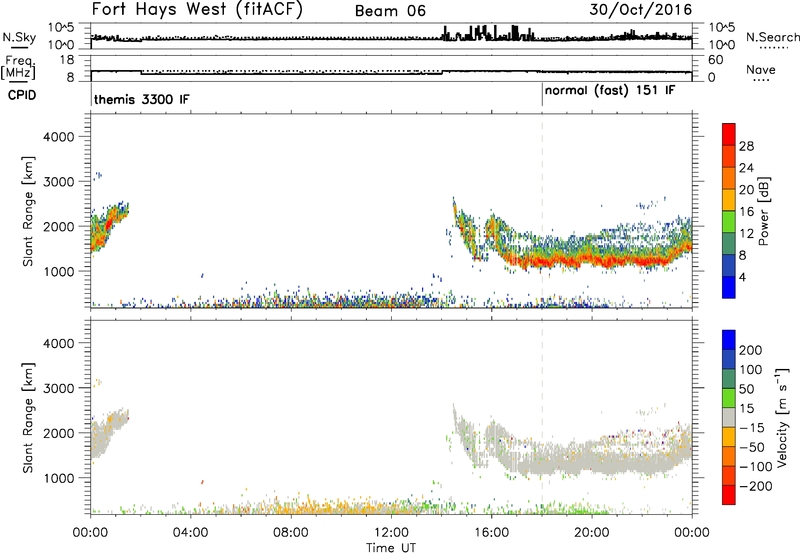Screen dimensions: 800x554
Task: Click the '4000' tick on power panel axis
Action: point(58,137)
